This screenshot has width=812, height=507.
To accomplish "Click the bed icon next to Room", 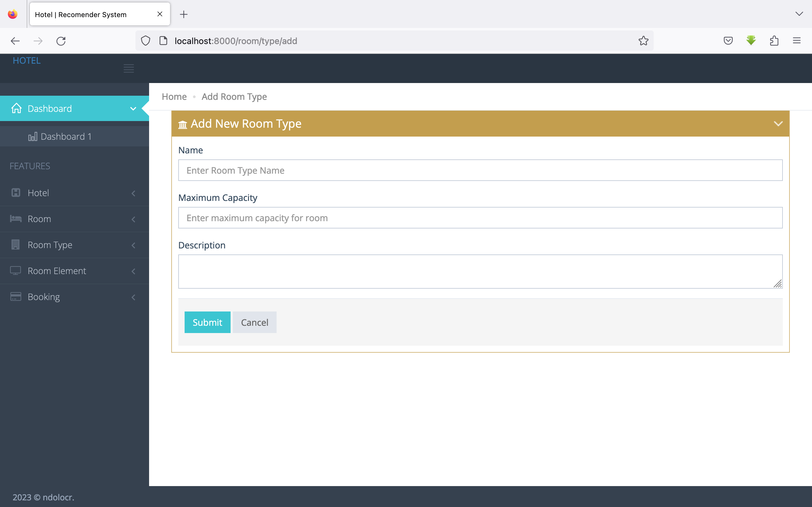I will click(16, 219).
